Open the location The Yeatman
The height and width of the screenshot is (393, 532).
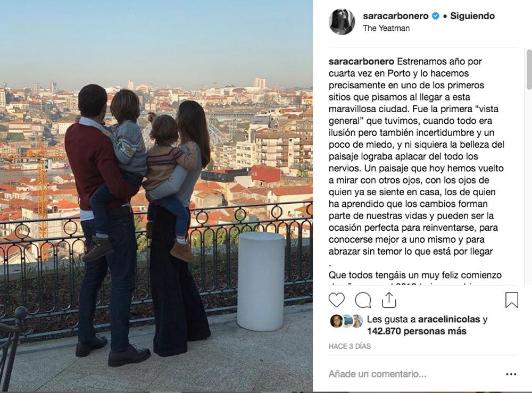point(386,28)
